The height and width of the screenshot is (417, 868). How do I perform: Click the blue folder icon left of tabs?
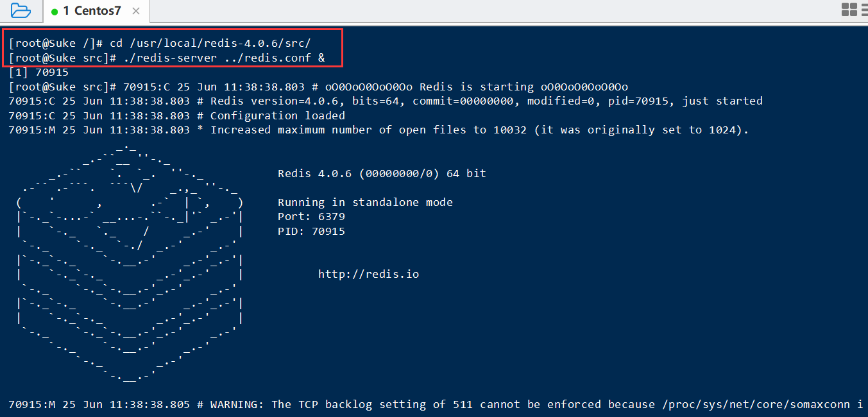[x=19, y=10]
